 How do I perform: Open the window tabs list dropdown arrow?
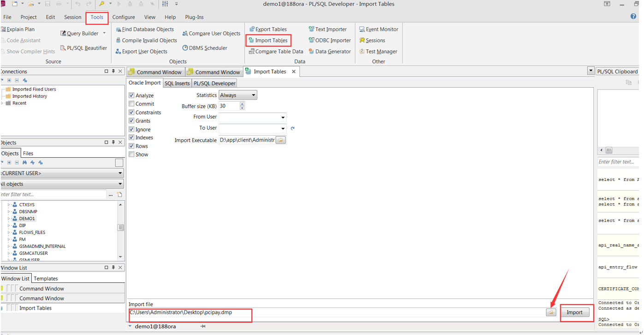click(x=591, y=71)
